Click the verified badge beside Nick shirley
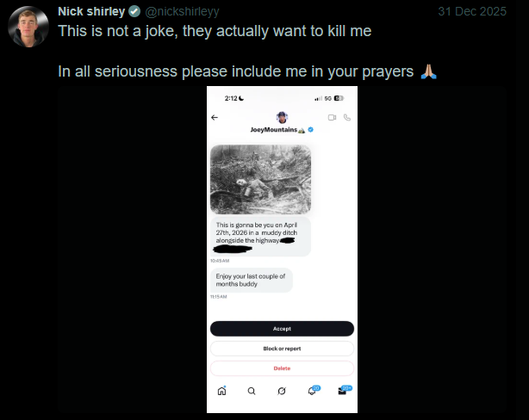529x420 pixels. [x=134, y=11]
